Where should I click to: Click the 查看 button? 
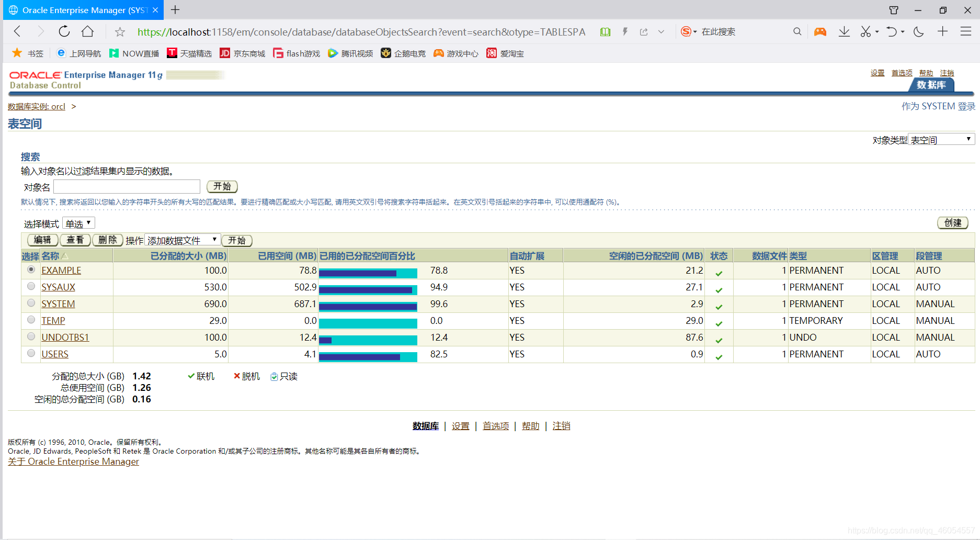(x=75, y=240)
